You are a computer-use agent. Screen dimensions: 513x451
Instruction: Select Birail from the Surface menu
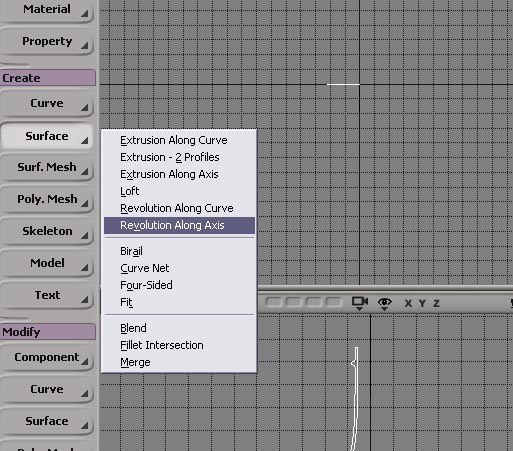tap(179, 251)
